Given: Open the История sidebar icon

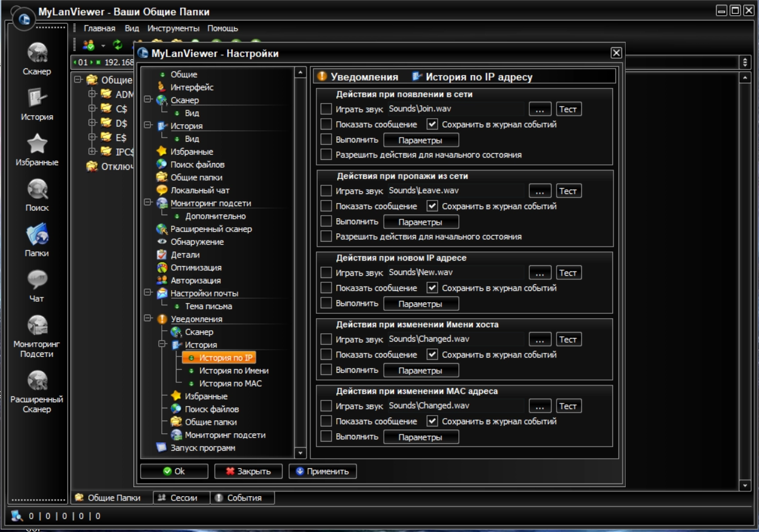Looking at the screenshot, I should (37, 103).
